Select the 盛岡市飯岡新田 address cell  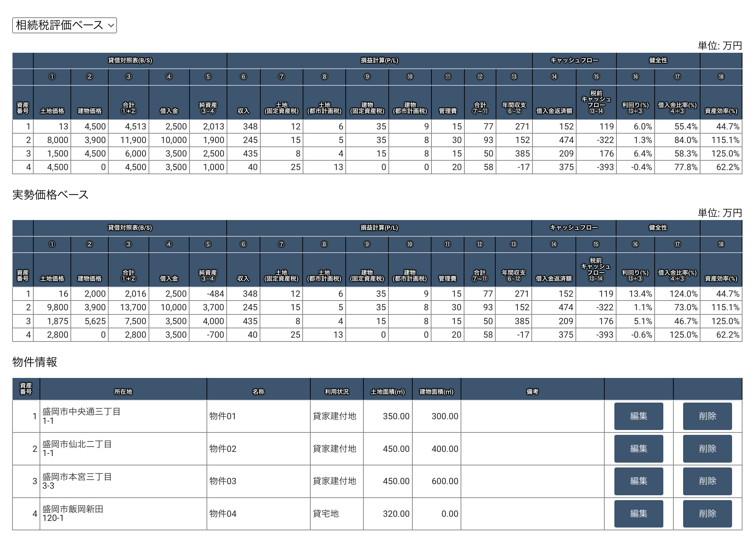[123, 513]
